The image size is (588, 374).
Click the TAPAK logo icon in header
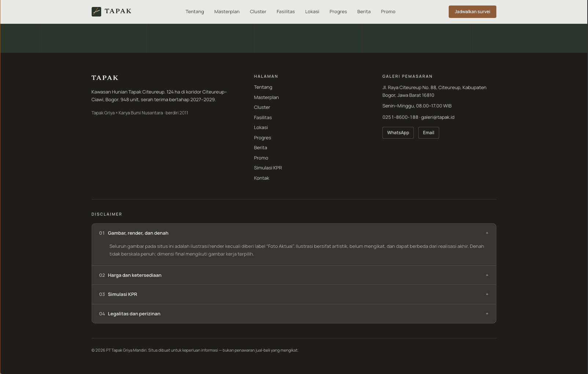96,12
